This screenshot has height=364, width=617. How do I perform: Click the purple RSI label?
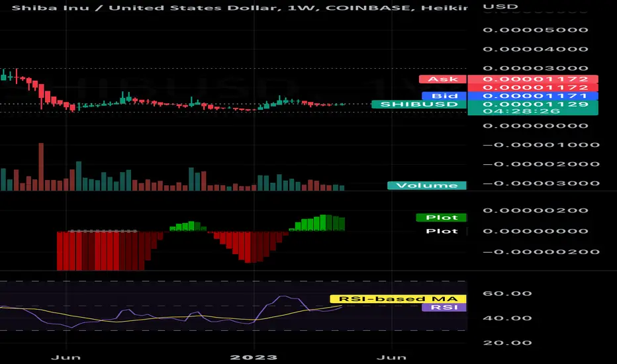[444, 307]
